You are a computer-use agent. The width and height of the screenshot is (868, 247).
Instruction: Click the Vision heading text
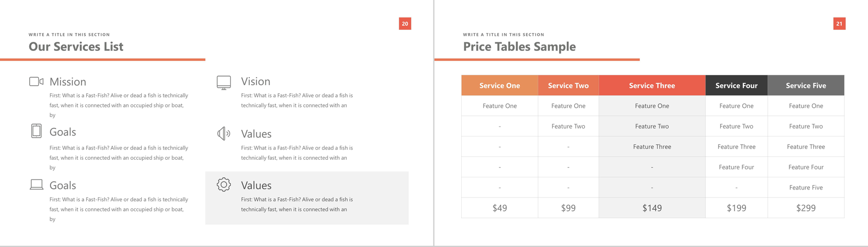coord(255,81)
